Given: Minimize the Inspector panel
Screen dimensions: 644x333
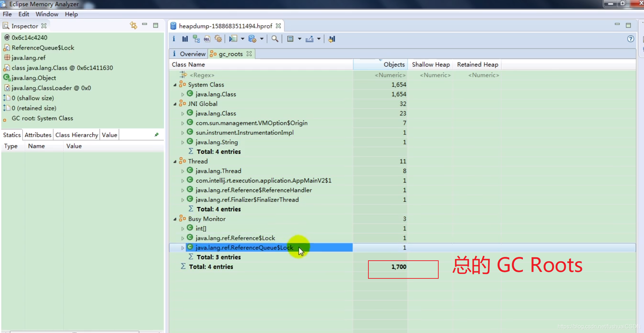Looking at the screenshot, I should (145, 25).
